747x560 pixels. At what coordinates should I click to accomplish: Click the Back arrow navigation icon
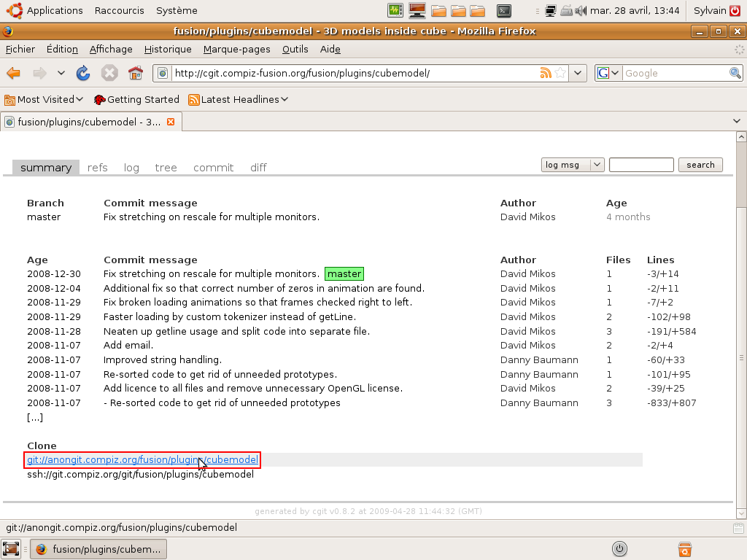[13, 73]
